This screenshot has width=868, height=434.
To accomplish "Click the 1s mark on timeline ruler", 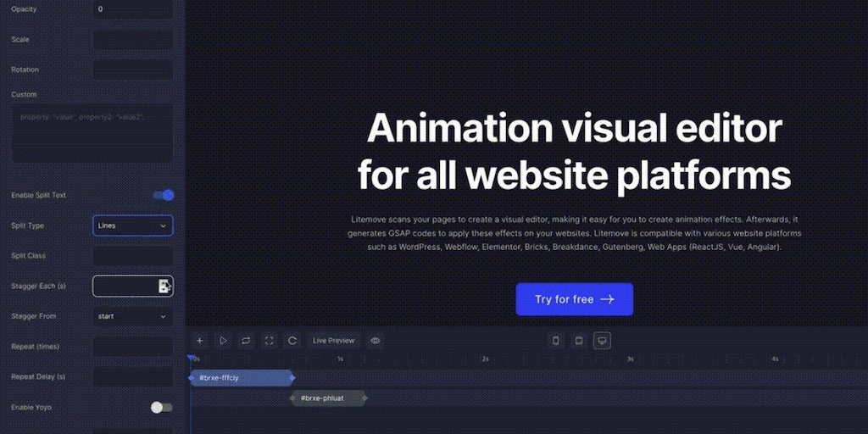I will 340,359.
